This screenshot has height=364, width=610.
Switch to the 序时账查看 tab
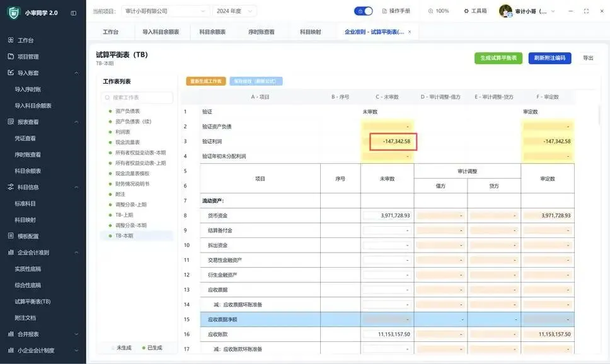pos(262,32)
